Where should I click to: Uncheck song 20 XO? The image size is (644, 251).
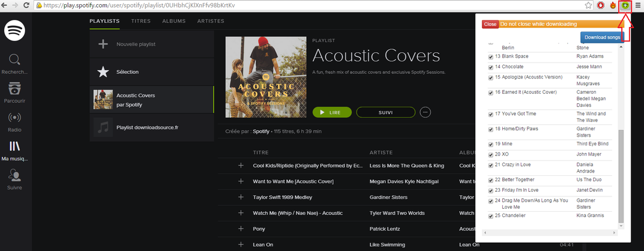pyautogui.click(x=491, y=155)
